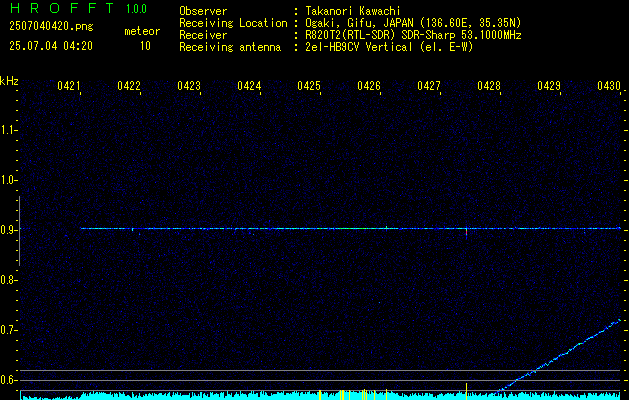
Task: Click the 0.9 kHz frequency label
Action: tap(8, 230)
